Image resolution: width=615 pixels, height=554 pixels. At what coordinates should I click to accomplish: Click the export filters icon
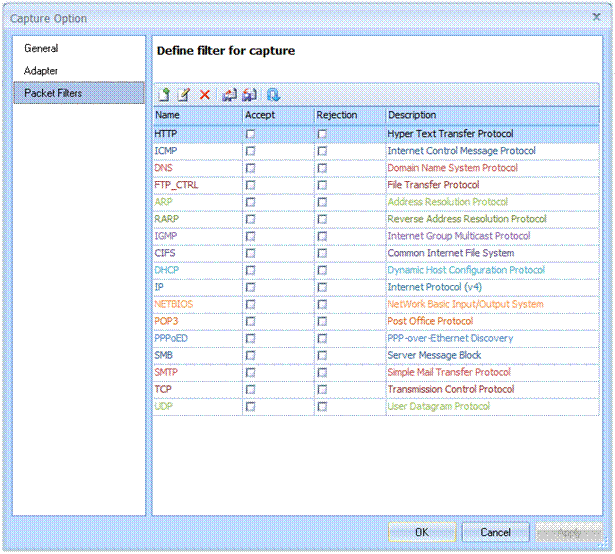click(249, 95)
